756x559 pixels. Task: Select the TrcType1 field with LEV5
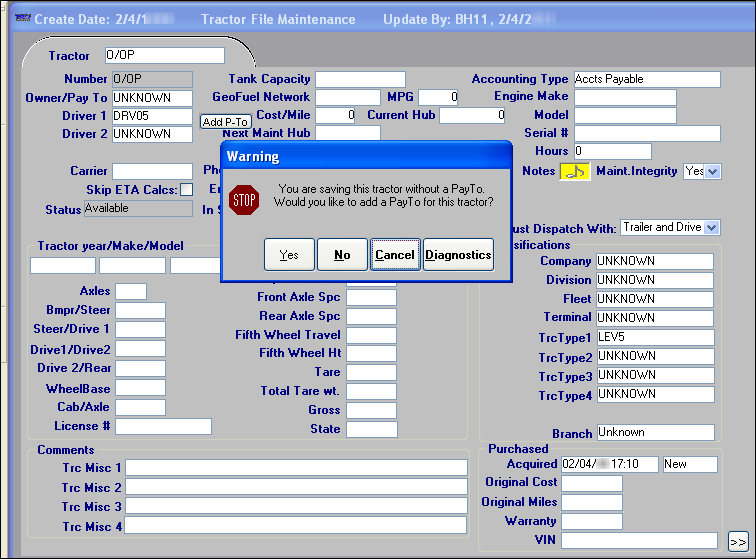(x=655, y=338)
